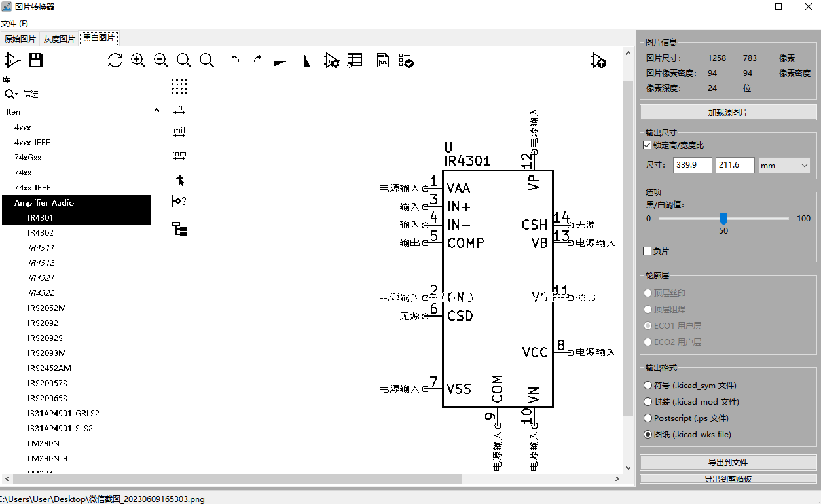
Task: Set measurement units to mm
Action: point(179,154)
